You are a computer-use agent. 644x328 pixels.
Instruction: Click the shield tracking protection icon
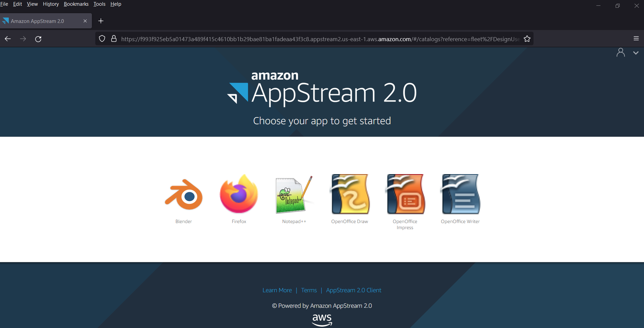tap(102, 39)
